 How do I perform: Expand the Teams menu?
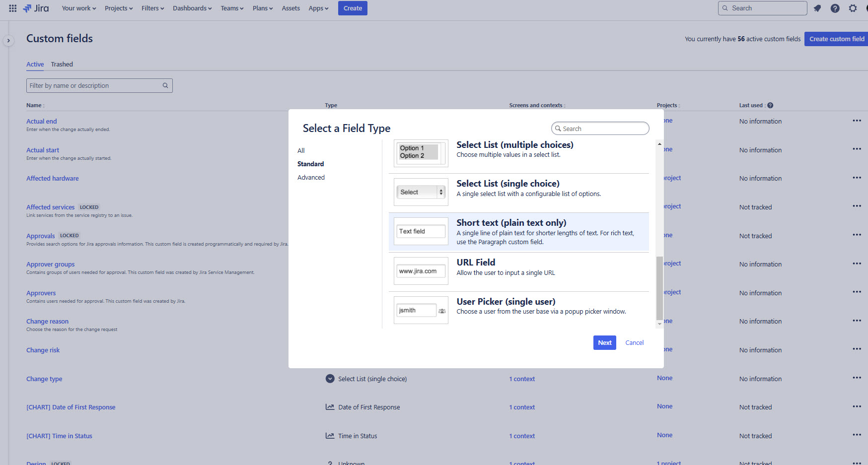click(x=232, y=8)
